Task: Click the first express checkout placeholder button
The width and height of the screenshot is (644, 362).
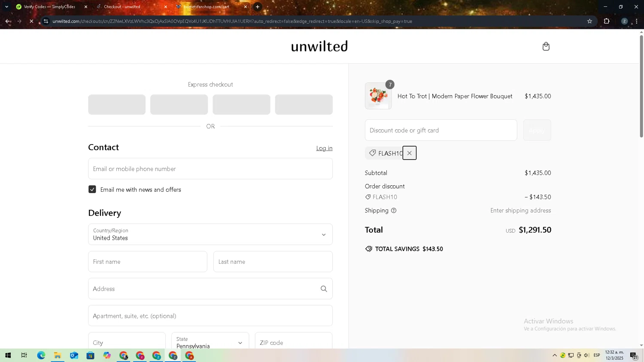Action: (117, 105)
